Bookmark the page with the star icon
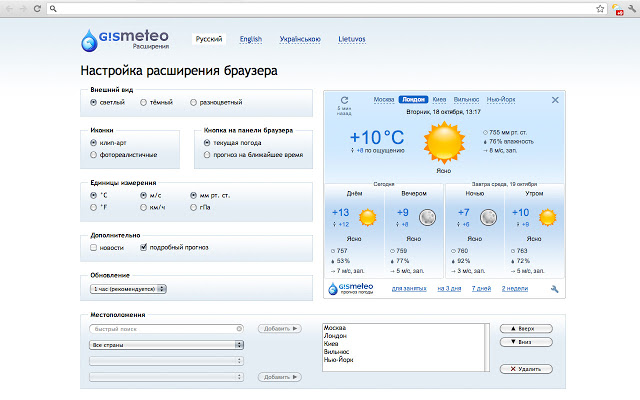This screenshot has width=640, height=400. [600, 8]
